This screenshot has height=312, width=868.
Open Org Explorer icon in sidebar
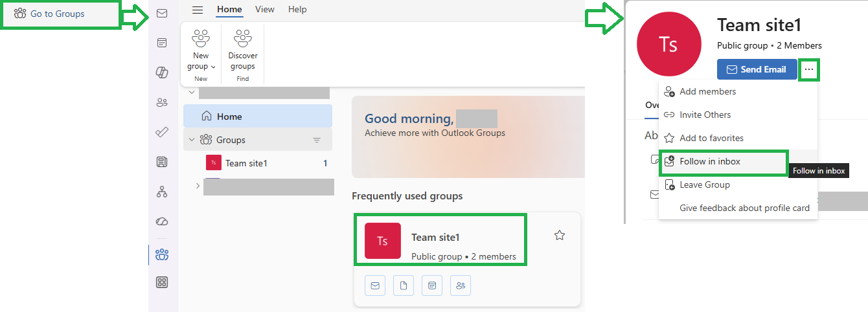pyautogui.click(x=162, y=192)
